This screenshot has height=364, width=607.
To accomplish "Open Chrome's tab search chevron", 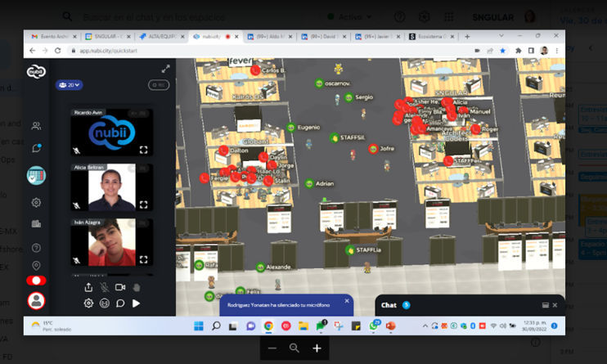I will click(501, 36).
